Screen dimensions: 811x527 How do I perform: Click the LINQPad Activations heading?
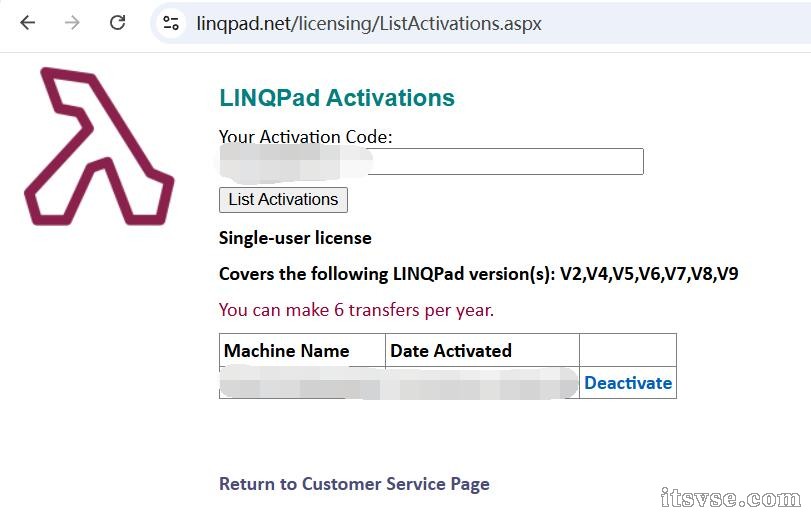point(337,98)
